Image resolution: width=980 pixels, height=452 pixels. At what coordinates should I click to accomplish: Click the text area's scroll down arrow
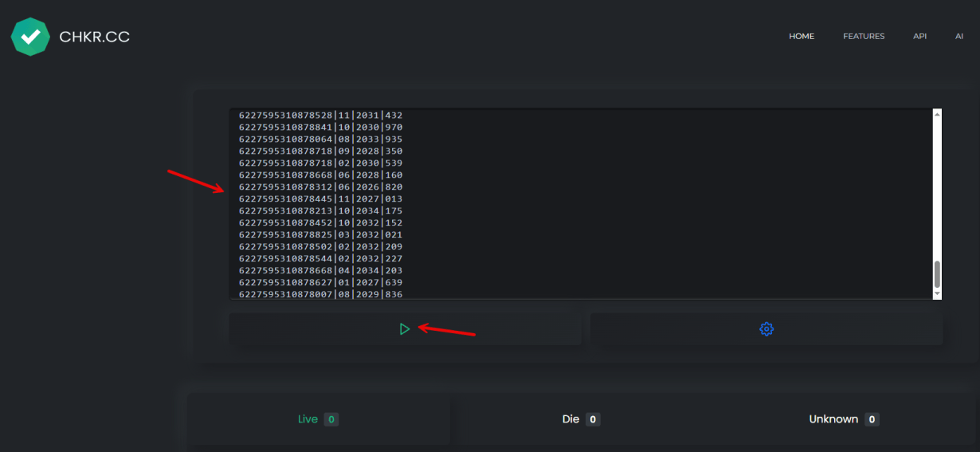937,293
